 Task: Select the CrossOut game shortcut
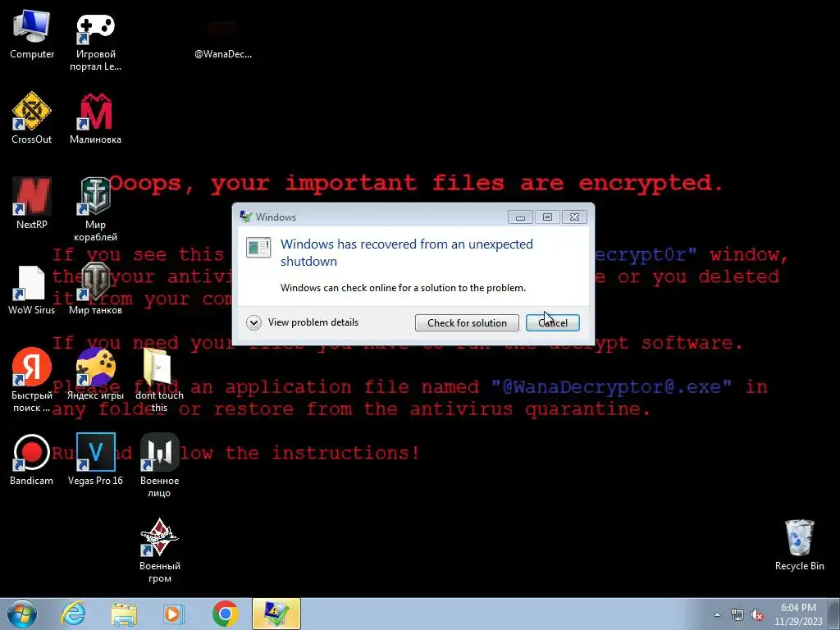point(32,118)
